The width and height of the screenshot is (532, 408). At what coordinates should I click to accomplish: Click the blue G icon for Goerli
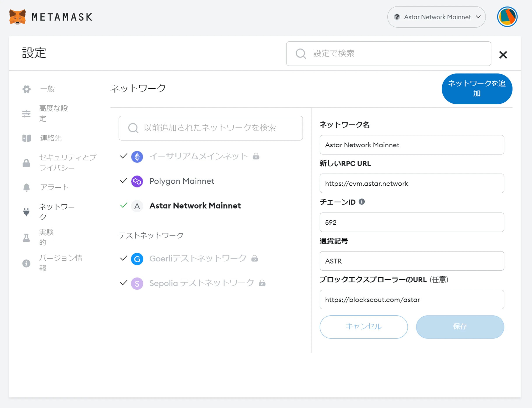(137, 259)
